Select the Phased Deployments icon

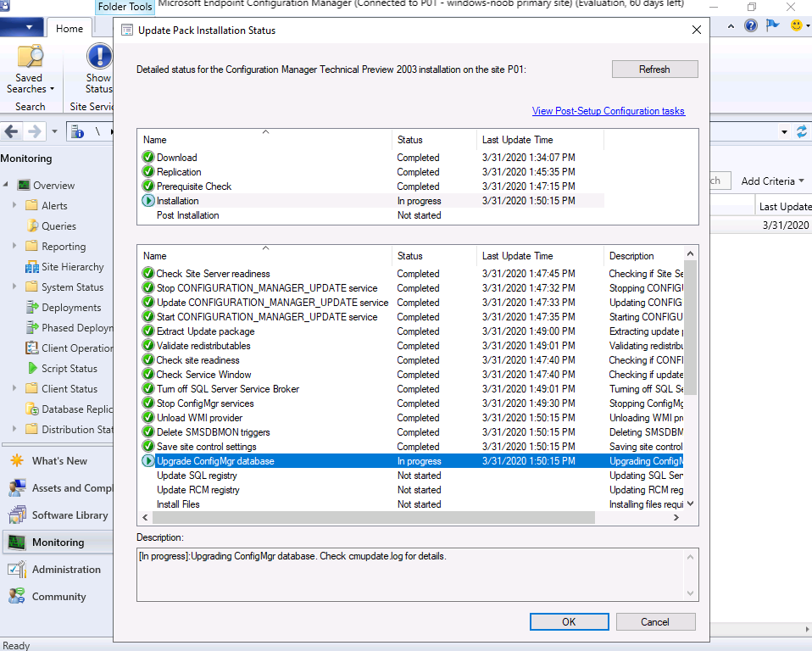click(x=32, y=327)
